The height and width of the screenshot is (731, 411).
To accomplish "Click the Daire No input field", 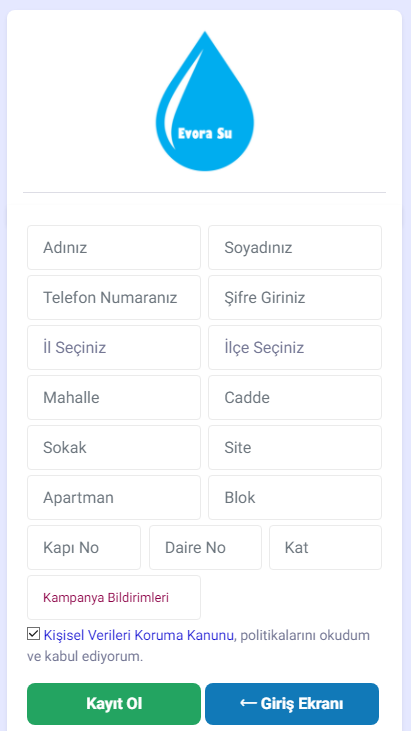I will point(206,547).
